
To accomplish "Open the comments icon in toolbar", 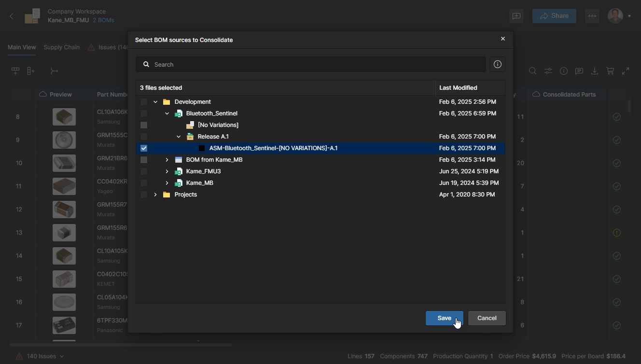I will [579, 71].
